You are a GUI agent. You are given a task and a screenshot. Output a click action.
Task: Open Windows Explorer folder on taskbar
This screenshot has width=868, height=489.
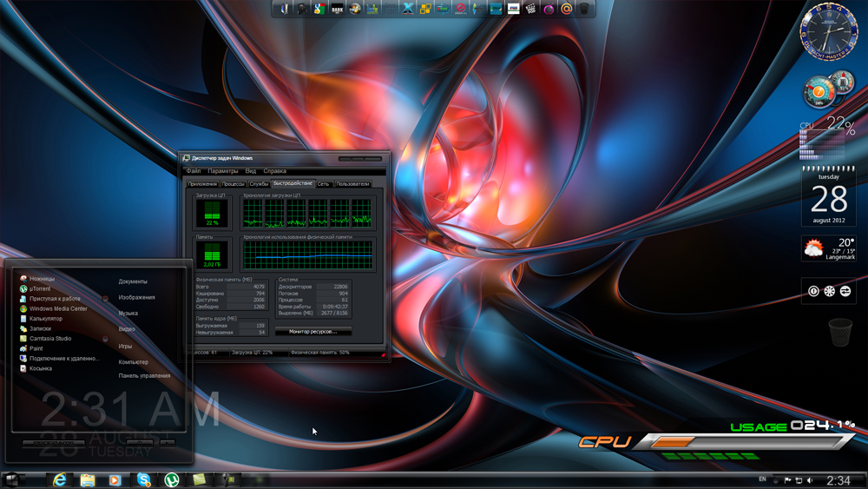click(88, 479)
